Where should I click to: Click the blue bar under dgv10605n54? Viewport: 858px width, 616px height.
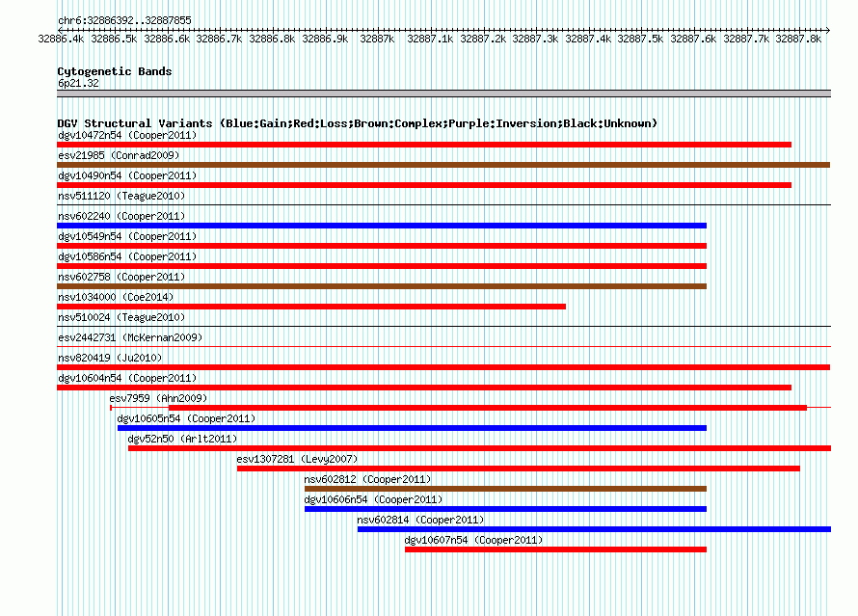(x=412, y=428)
